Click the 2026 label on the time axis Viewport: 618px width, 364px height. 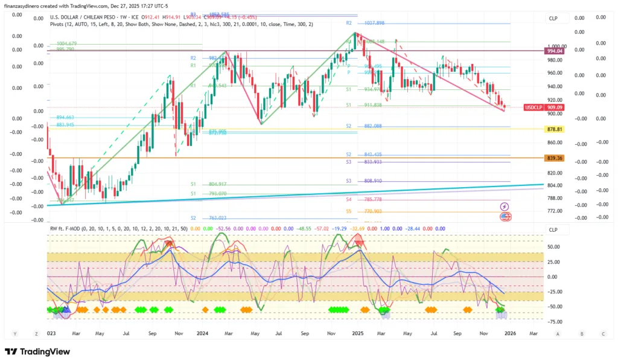click(510, 333)
